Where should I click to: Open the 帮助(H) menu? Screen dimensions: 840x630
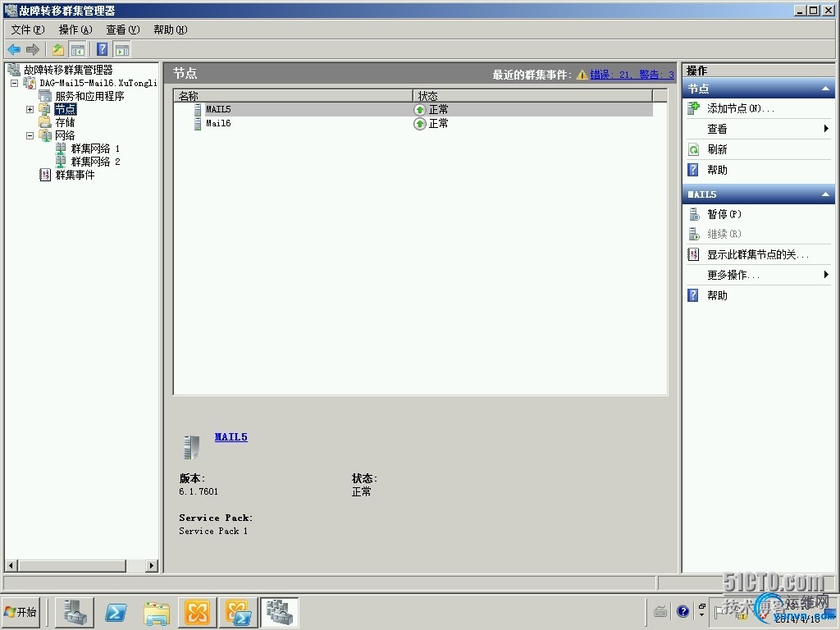pyautogui.click(x=171, y=30)
